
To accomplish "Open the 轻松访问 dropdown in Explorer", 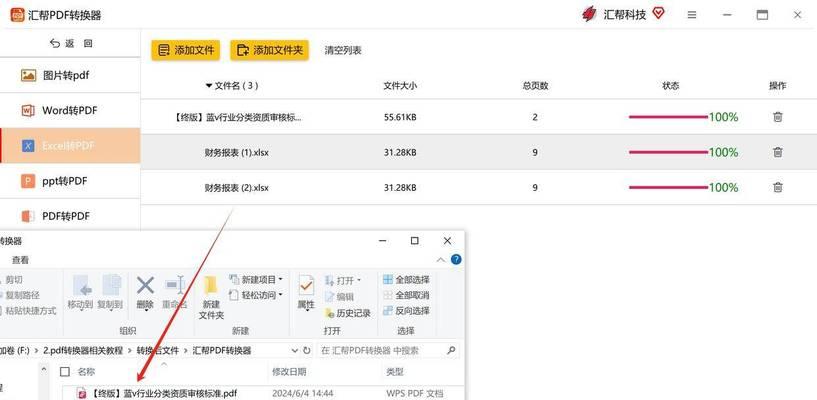I will tap(256, 295).
